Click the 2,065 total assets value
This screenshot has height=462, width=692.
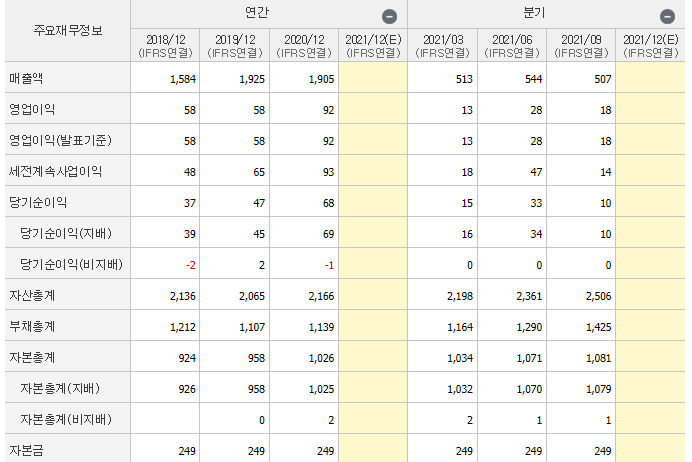(x=252, y=296)
